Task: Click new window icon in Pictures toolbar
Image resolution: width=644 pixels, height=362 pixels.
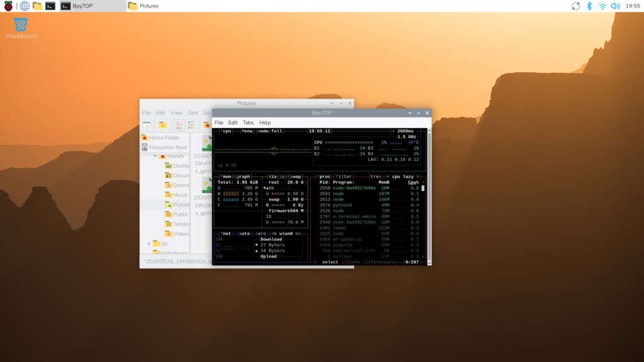Action: coord(147,125)
